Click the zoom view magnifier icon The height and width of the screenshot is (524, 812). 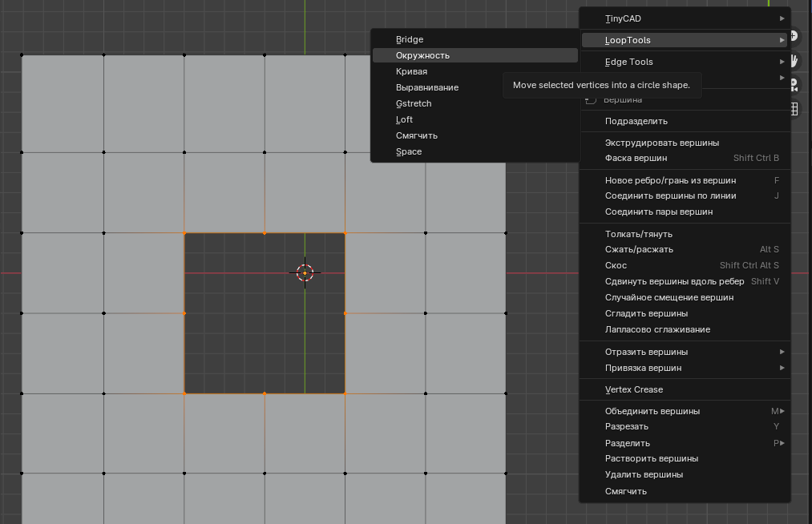coord(794,36)
